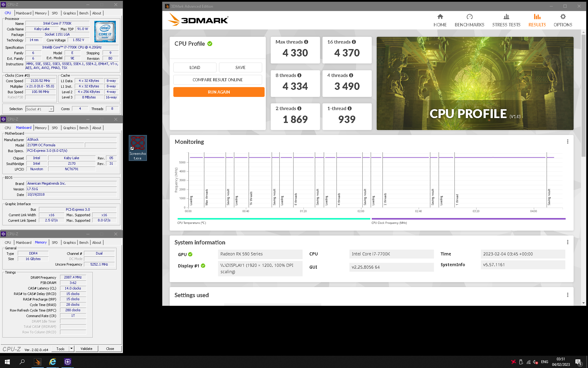Open Mainboard tab in top CPU-Z window
588x368 pixels.
pyautogui.click(x=24, y=13)
